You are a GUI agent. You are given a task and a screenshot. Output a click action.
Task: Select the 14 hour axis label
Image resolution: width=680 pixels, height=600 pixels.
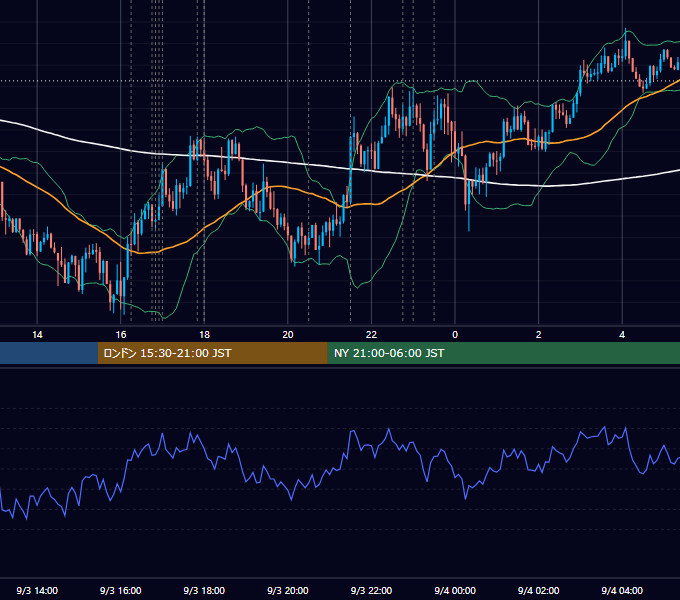pos(37,335)
